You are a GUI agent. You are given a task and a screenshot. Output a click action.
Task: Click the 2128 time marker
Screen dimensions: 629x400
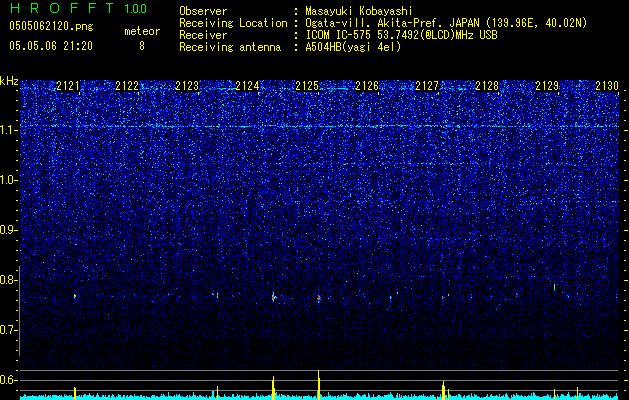tap(487, 86)
